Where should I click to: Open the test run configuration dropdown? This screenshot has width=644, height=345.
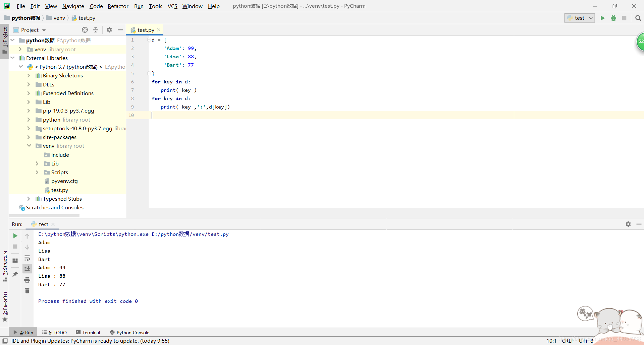pyautogui.click(x=591, y=18)
